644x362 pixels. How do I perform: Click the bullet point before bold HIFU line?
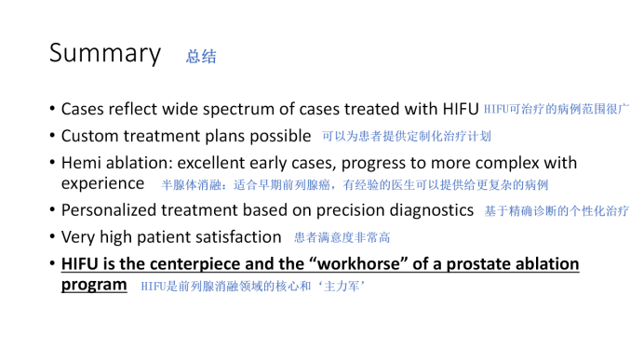tap(52, 263)
